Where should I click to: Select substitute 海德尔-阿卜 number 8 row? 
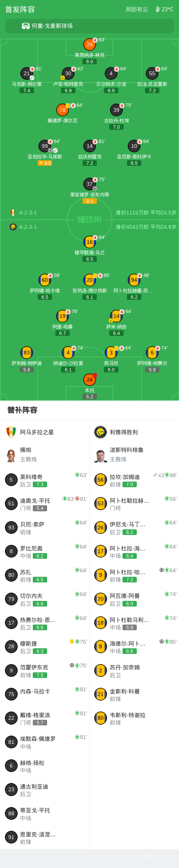tap(134, 646)
